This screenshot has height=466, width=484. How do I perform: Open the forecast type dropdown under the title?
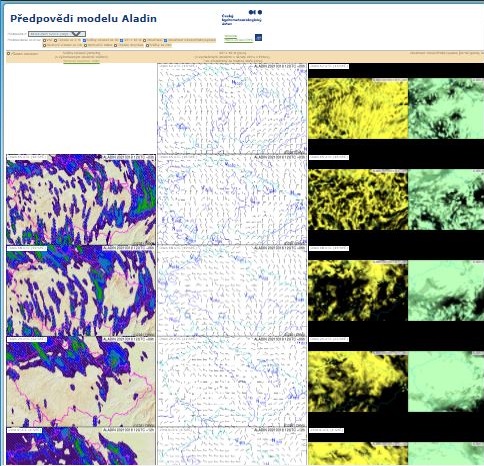[x=57, y=34]
